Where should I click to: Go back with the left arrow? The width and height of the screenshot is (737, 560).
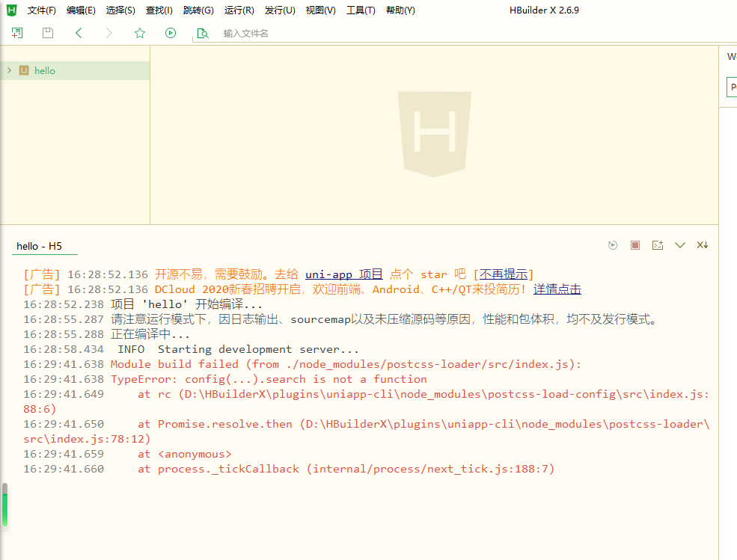click(79, 33)
